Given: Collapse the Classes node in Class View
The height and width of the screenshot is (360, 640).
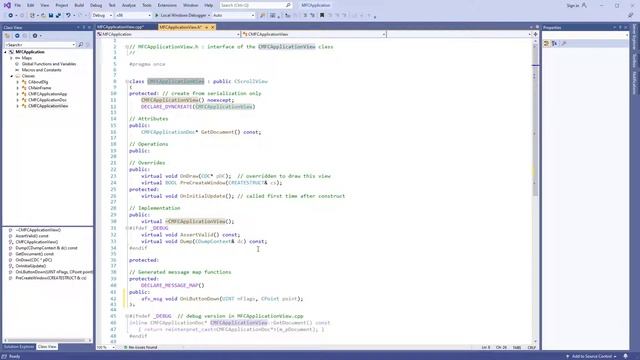Looking at the screenshot, I should (x=11, y=76).
